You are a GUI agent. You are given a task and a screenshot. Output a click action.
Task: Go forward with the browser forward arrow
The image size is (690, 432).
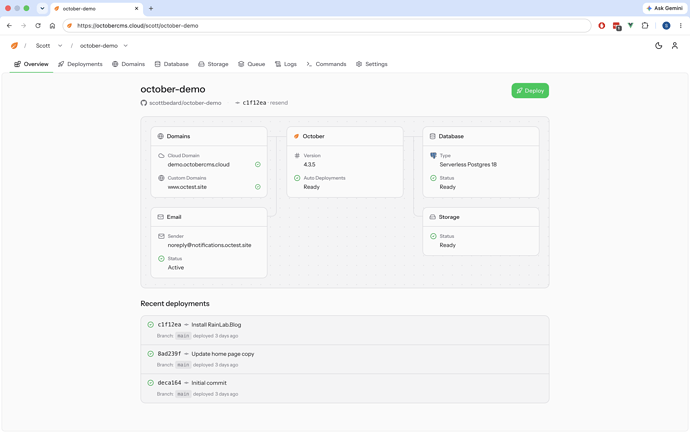23,26
